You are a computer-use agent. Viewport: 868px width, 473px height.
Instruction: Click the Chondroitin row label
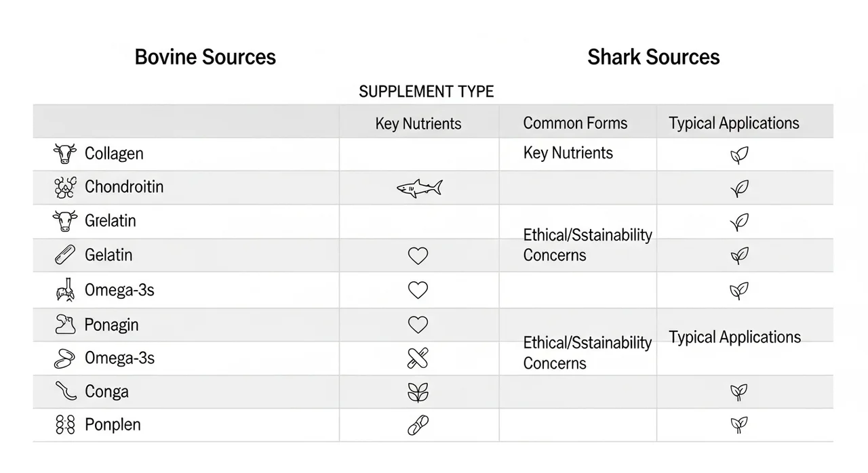(124, 187)
